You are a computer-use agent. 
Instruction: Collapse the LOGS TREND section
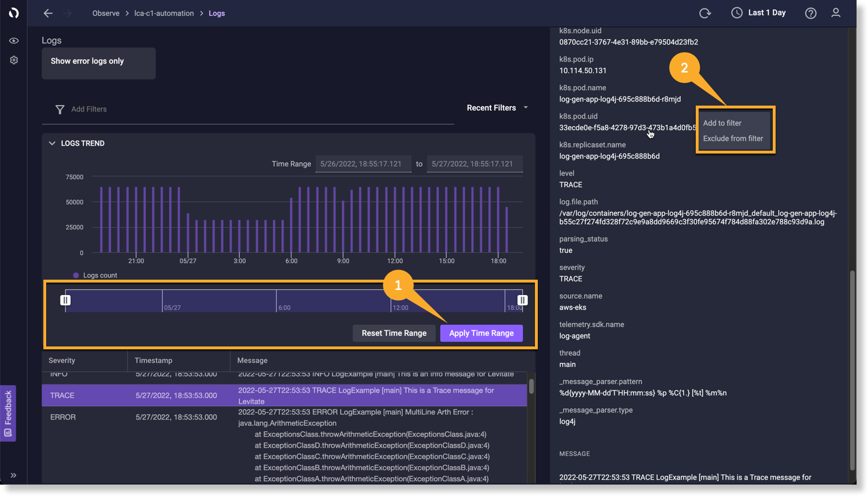click(x=52, y=143)
